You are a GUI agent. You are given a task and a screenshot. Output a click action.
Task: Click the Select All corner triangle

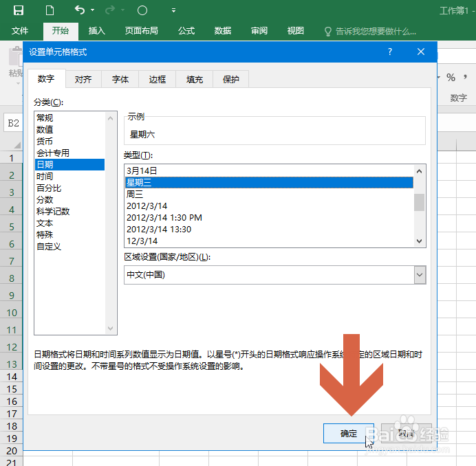17,145
